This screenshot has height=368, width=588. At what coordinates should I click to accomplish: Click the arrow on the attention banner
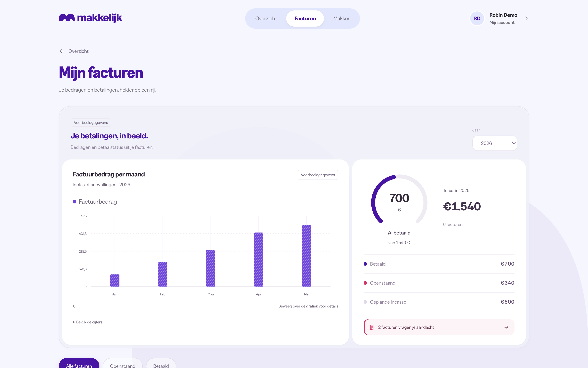click(506, 327)
